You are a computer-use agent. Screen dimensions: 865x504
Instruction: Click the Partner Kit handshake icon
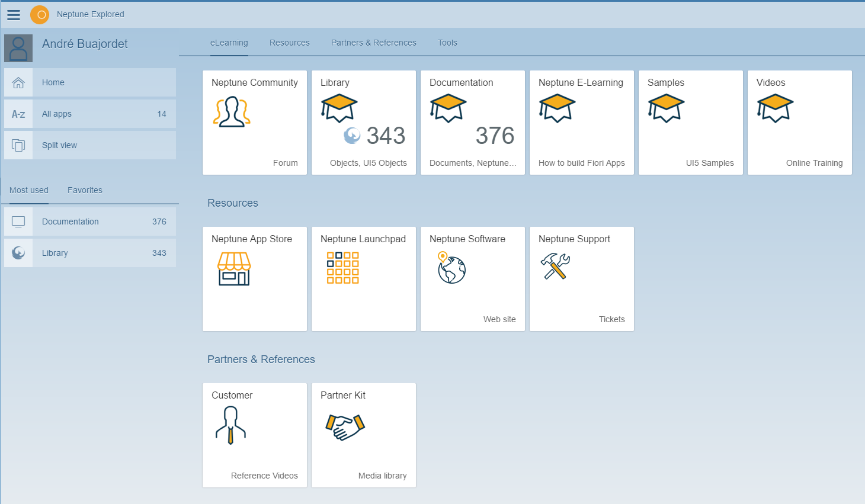point(345,427)
